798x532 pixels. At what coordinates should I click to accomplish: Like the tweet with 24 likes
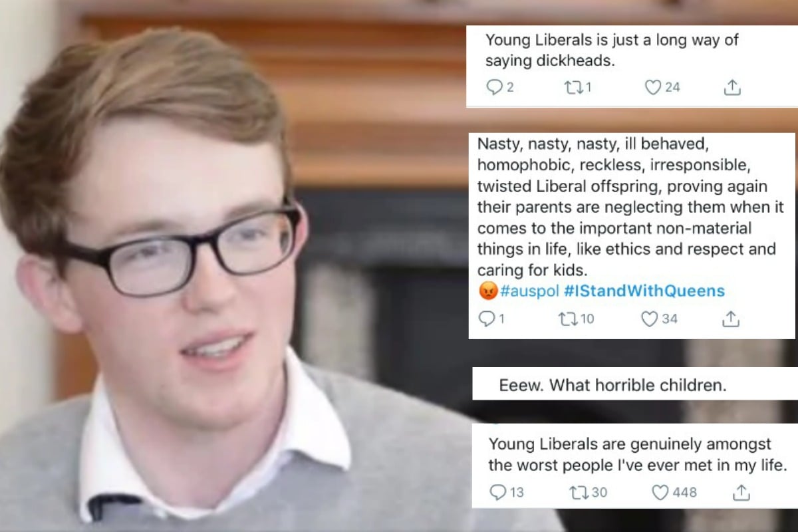[x=653, y=87]
